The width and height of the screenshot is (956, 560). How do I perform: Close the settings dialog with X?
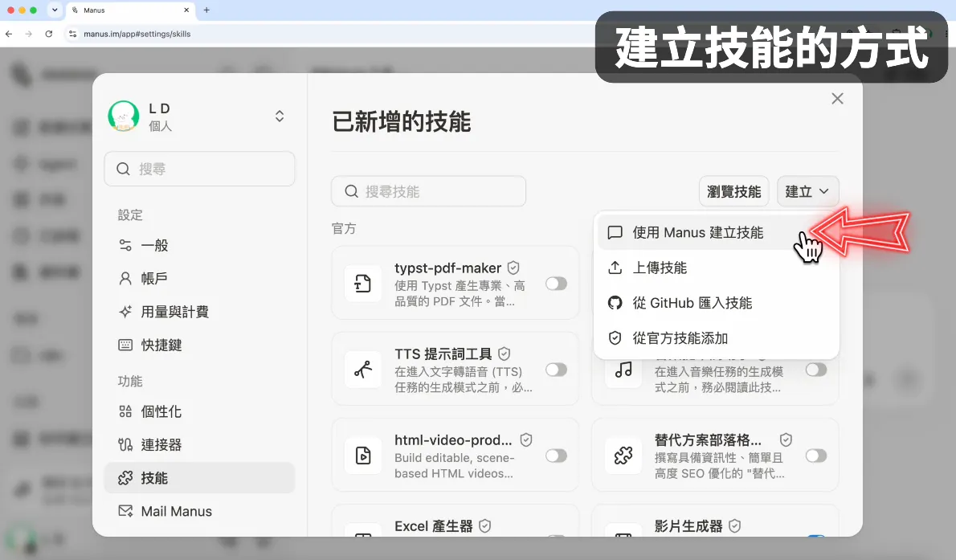point(837,99)
